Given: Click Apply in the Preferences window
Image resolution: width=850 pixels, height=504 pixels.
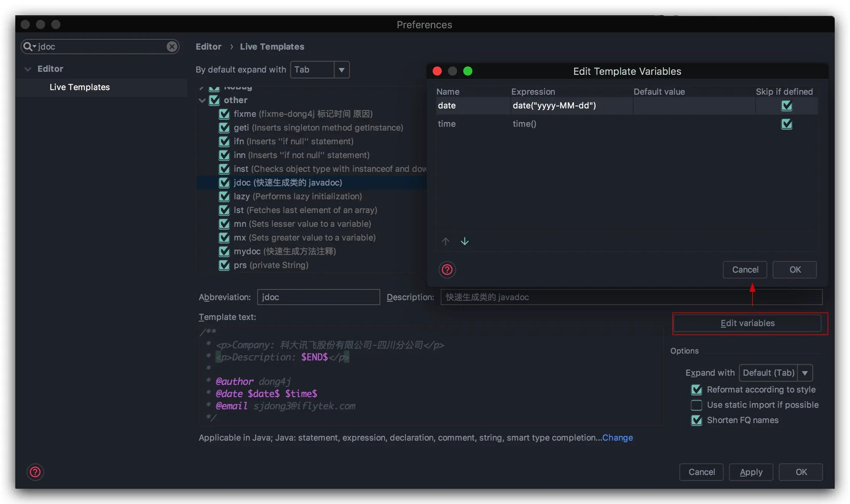Looking at the screenshot, I should (751, 472).
